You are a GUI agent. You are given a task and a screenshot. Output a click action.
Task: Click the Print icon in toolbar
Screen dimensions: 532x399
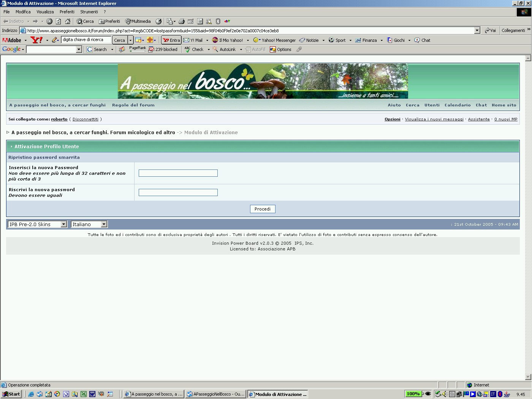(x=182, y=21)
